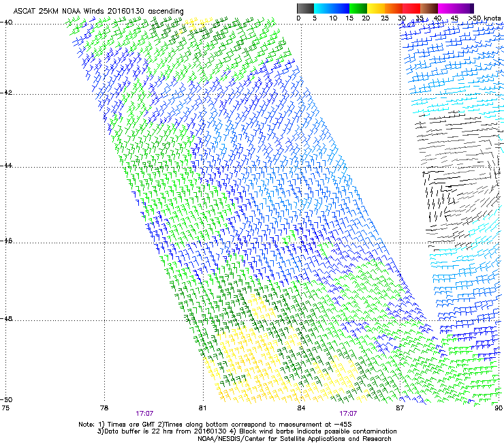
Task: Click the left "17:07" pass time label
Action: (144, 414)
